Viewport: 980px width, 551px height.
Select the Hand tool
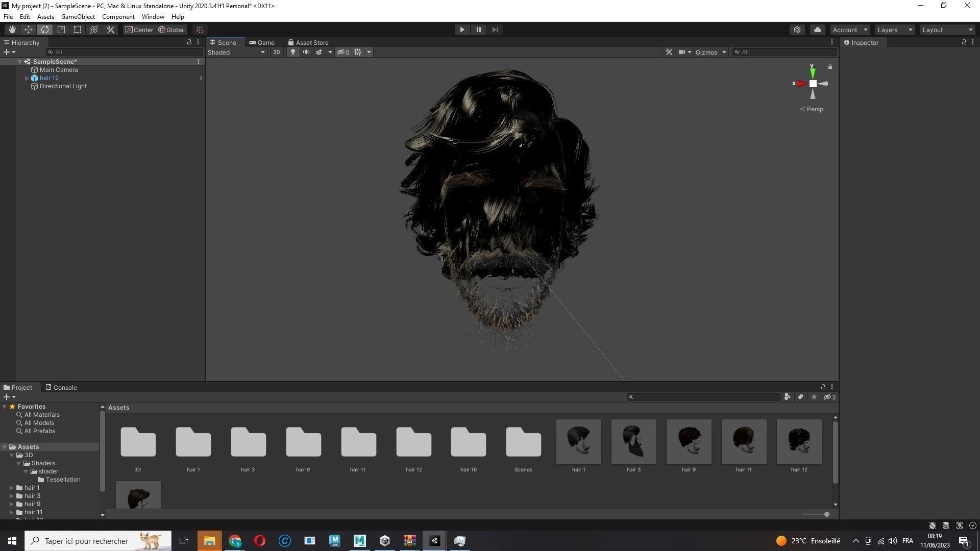pyautogui.click(x=12, y=30)
